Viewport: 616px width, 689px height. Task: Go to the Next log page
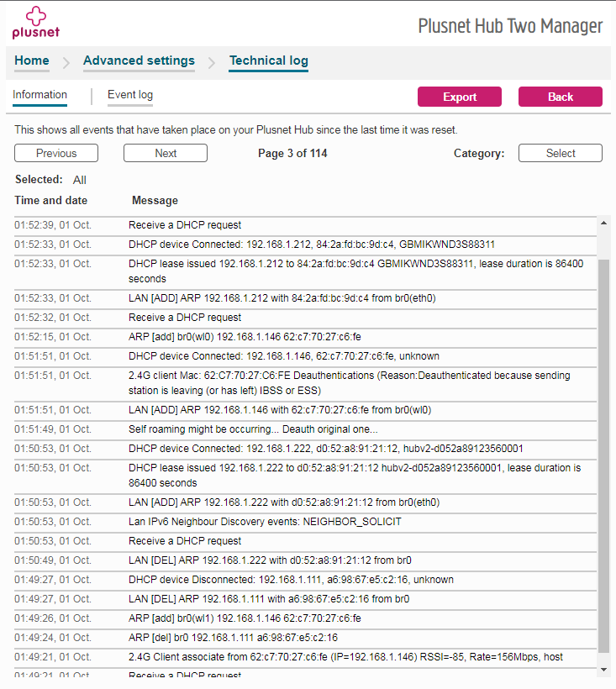pyautogui.click(x=166, y=153)
